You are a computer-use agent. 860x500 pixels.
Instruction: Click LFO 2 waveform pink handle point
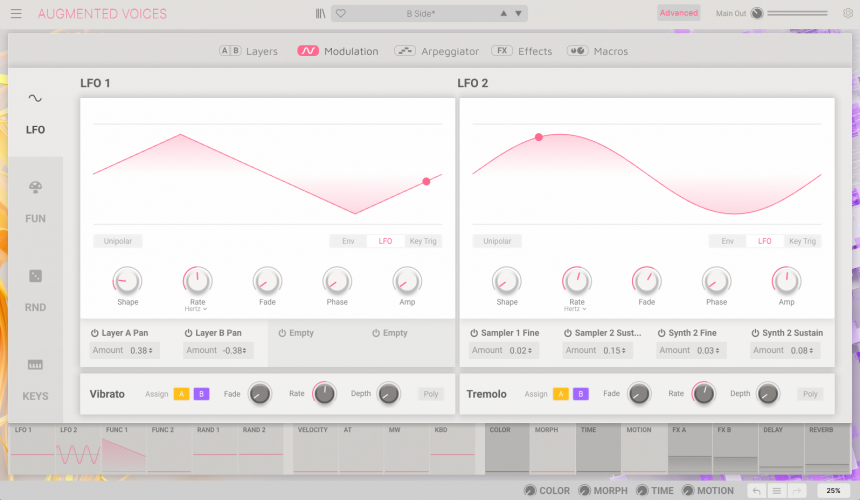pyautogui.click(x=539, y=137)
